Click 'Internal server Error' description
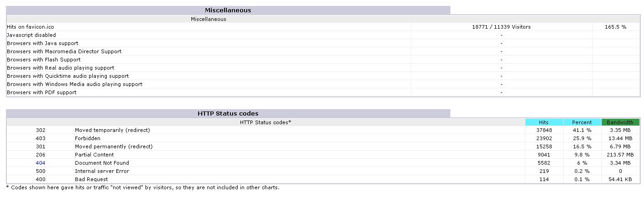Screen dimensions: 644x197 click(102, 171)
